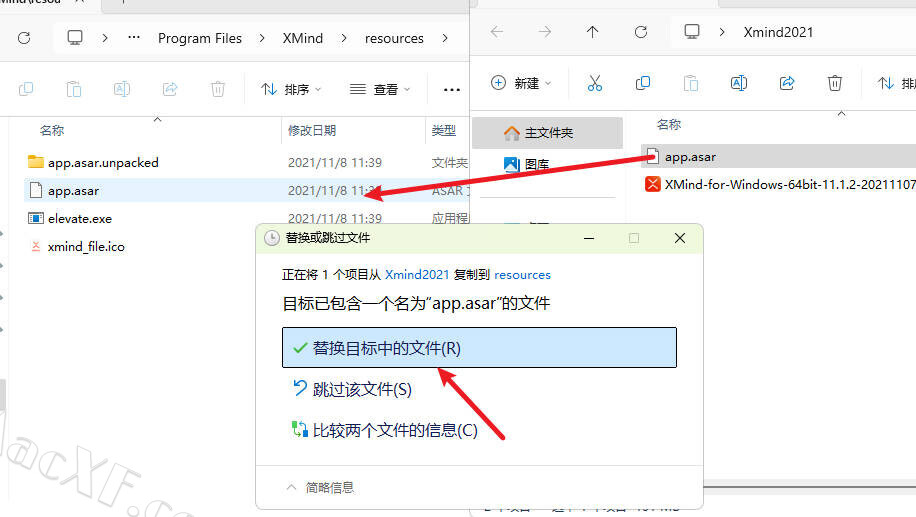916x517 pixels.
Task: Open the 排序 sort dropdown in resources window
Action: tap(291, 89)
